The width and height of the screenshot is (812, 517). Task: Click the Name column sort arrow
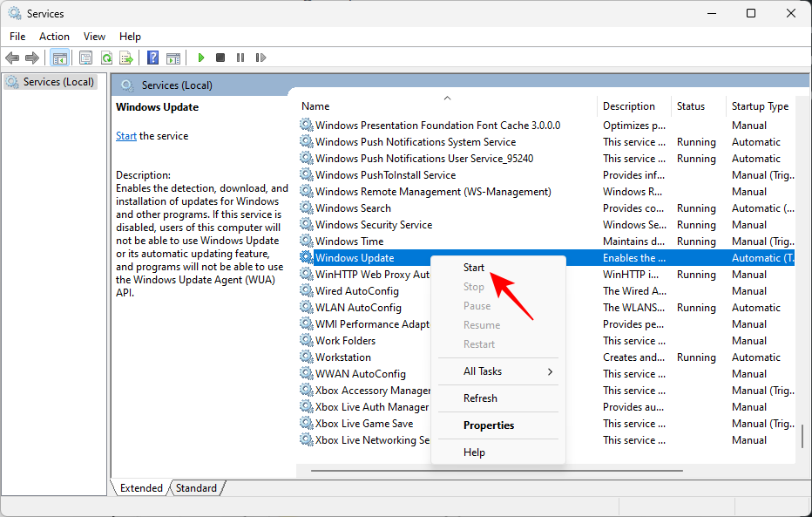pos(446,99)
